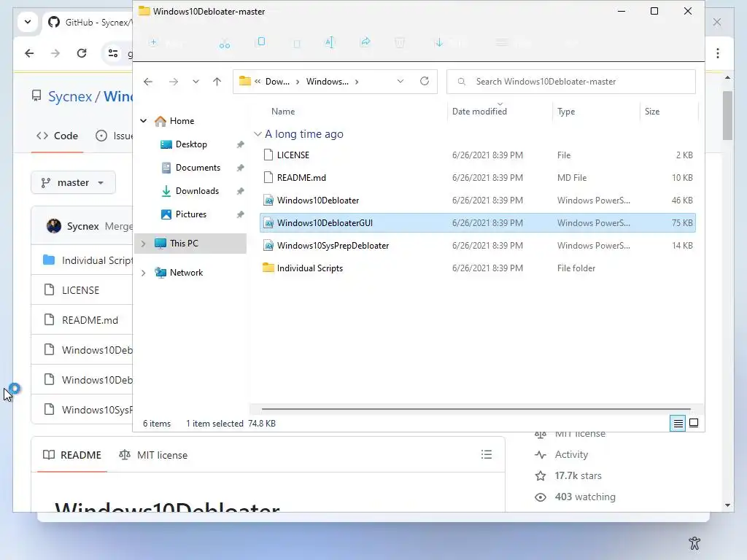The width and height of the screenshot is (747, 560).
Task: Open Desktop in the navigation pane
Action: pos(191,144)
